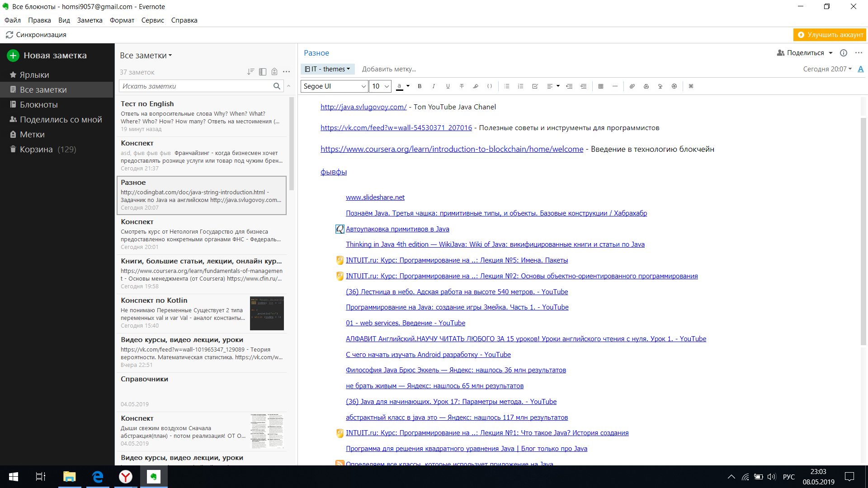The image size is (868, 488).
Task: Open the www.slideshare.net link
Action: pyautogui.click(x=375, y=197)
